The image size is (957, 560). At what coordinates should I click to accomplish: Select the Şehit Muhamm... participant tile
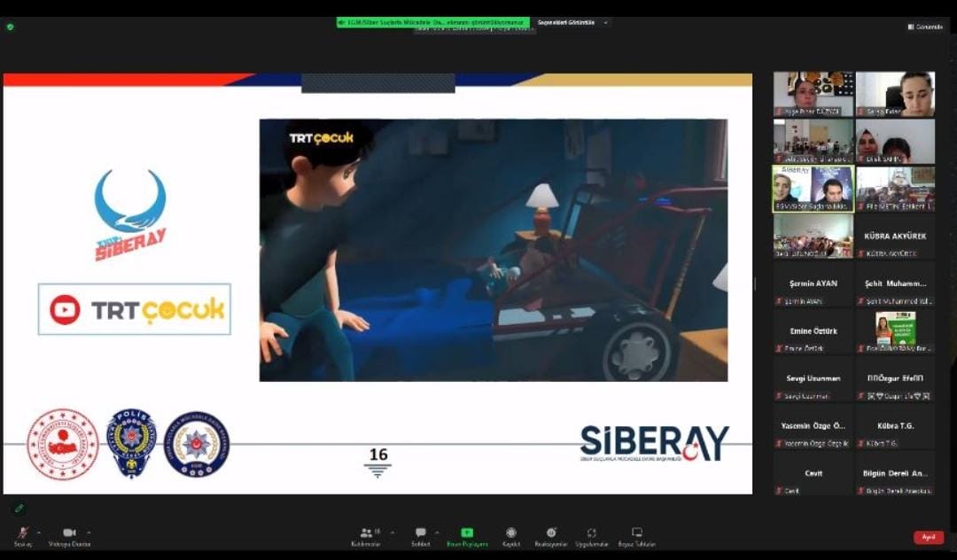click(895, 284)
